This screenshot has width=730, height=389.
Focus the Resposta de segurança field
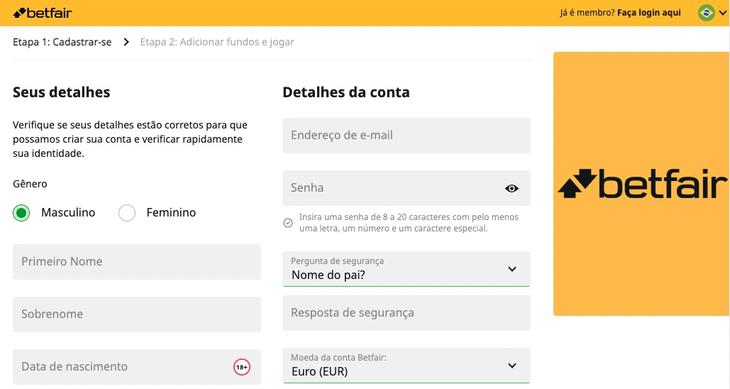point(406,313)
